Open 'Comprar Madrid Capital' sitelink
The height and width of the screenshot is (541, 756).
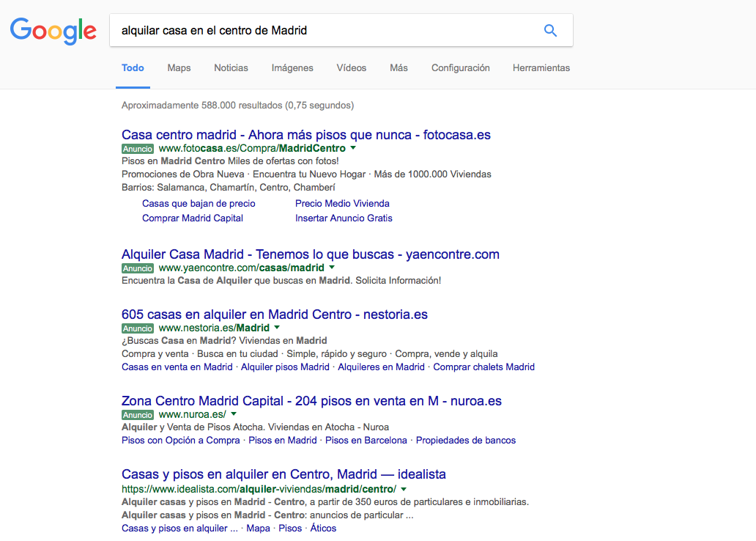pyautogui.click(x=193, y=218)
